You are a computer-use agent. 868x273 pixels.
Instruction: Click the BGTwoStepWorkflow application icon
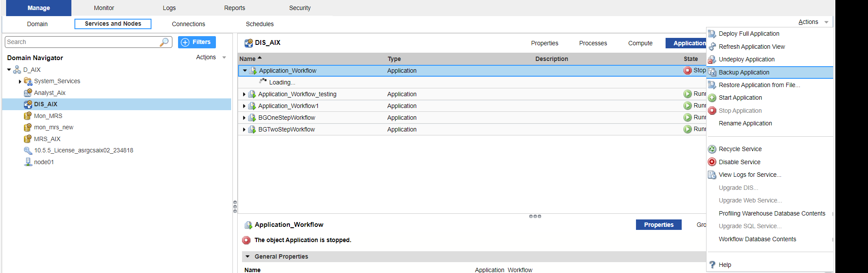pyautogui.click(x=252, y=129)
